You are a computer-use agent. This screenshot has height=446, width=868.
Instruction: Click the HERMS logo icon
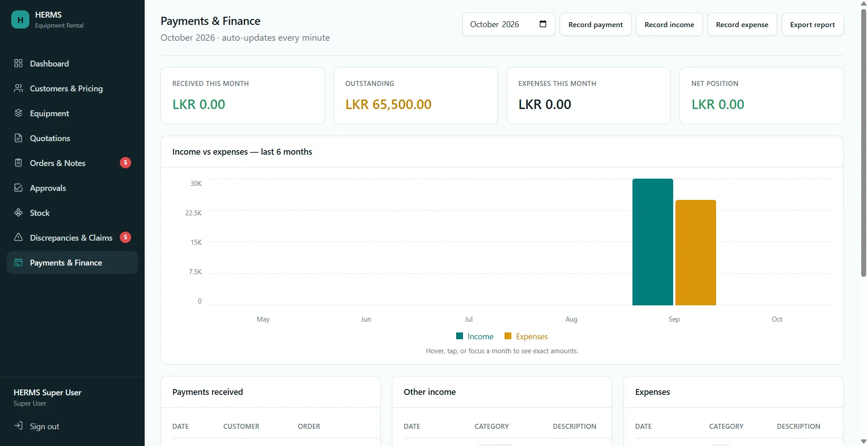tap(20, 20)
